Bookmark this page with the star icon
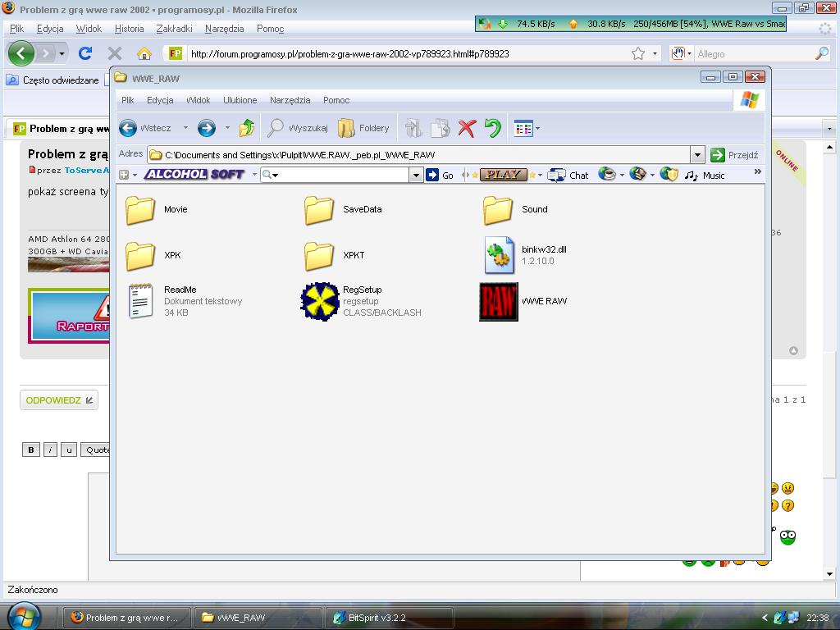 coord(637,53)
